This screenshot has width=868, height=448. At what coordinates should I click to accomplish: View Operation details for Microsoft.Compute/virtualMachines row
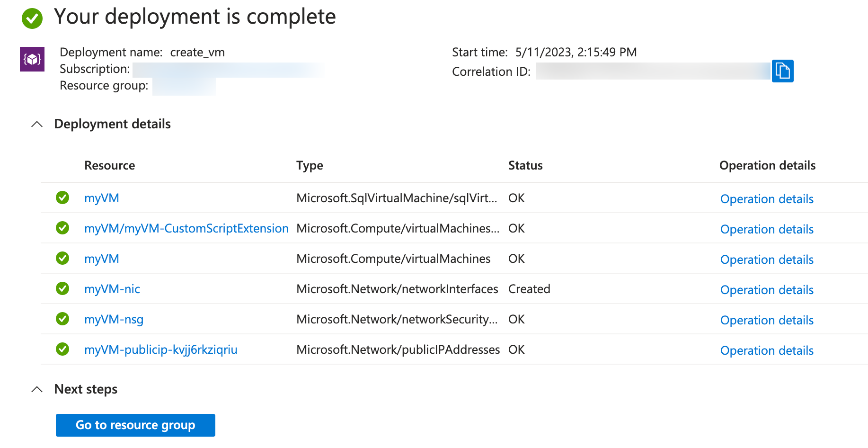[767, 260]
